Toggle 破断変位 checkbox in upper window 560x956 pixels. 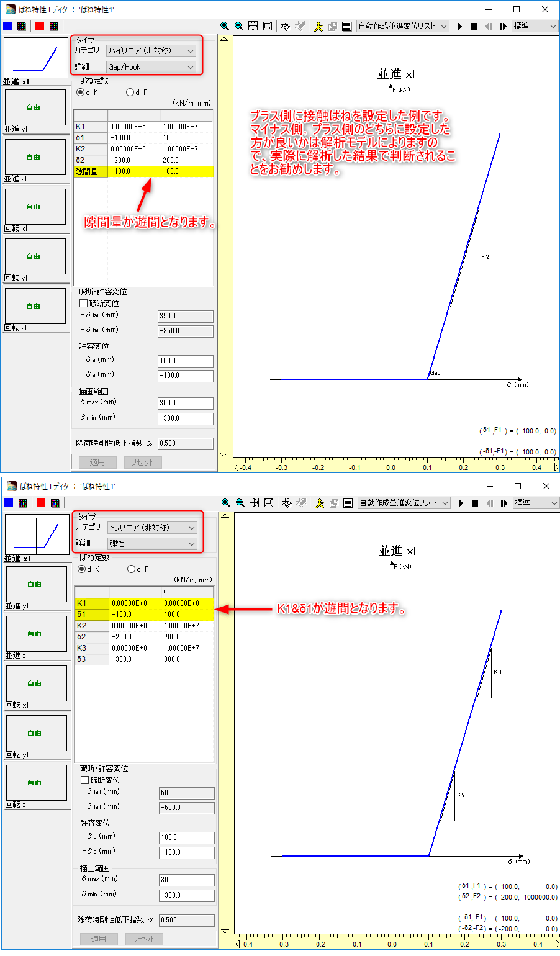(x=83, y=304)
